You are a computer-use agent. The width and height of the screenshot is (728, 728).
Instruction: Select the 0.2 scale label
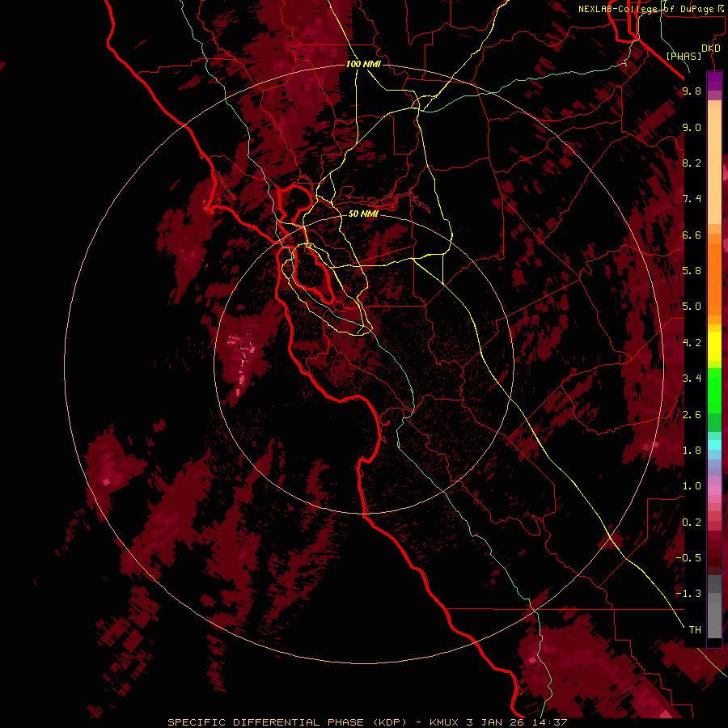pyautogui.click(x=692, y=523)
